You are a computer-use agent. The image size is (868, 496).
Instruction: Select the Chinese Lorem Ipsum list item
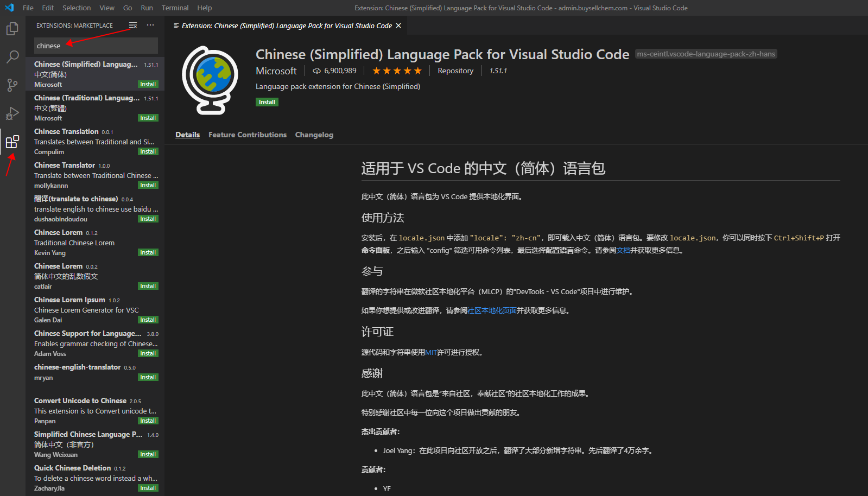[x=95, y=309]
